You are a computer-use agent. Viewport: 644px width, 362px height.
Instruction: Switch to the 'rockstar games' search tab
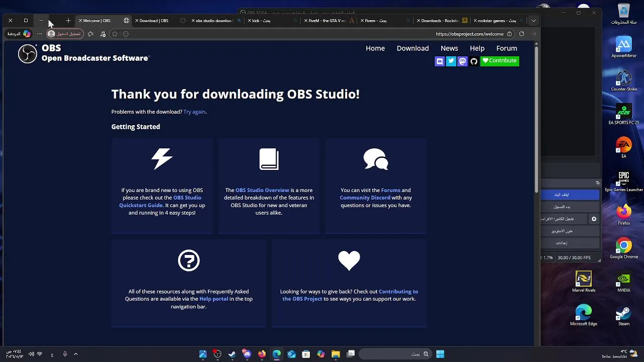click(499, 21)
